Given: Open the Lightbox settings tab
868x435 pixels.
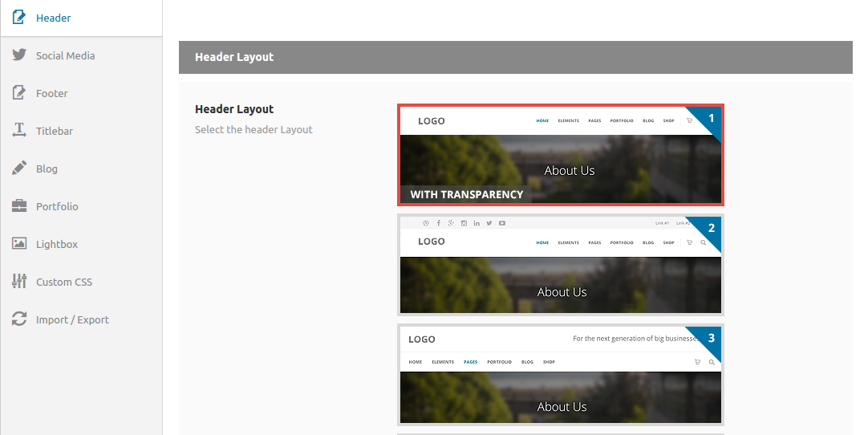Looking at the screenshot, I should (x=81, y=244).
